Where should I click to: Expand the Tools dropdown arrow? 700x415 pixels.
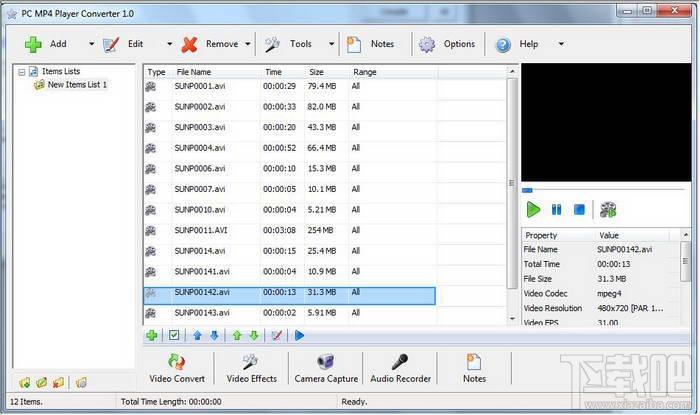332,44
